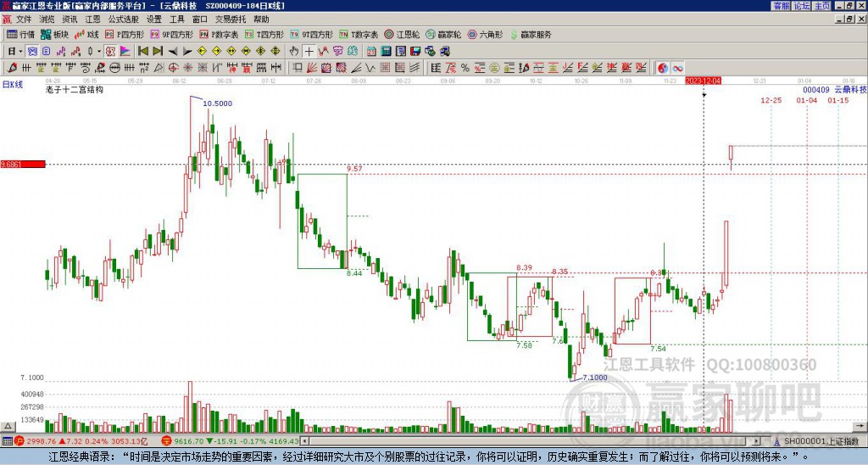This screenshot has height=465, width=868.
Task: Click the 板块 toolbar button
Action: pos(54,34)
